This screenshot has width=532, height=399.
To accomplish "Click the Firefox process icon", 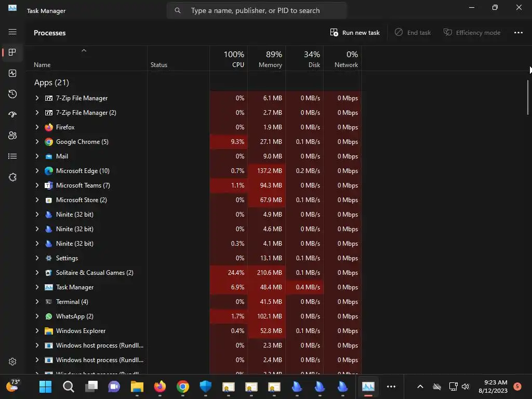I will [49, 127].
